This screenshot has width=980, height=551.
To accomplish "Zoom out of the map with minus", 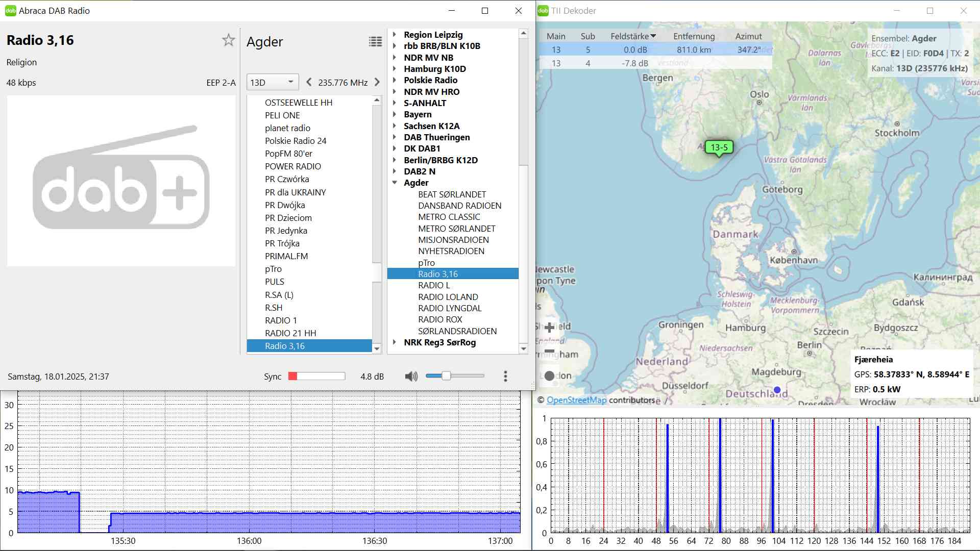I will [550, 351].
